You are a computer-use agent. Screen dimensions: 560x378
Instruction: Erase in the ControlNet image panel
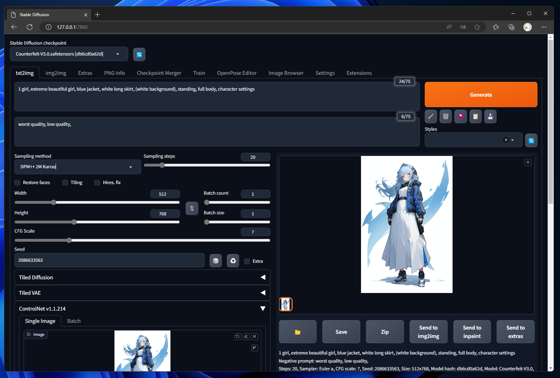[246, 337]
